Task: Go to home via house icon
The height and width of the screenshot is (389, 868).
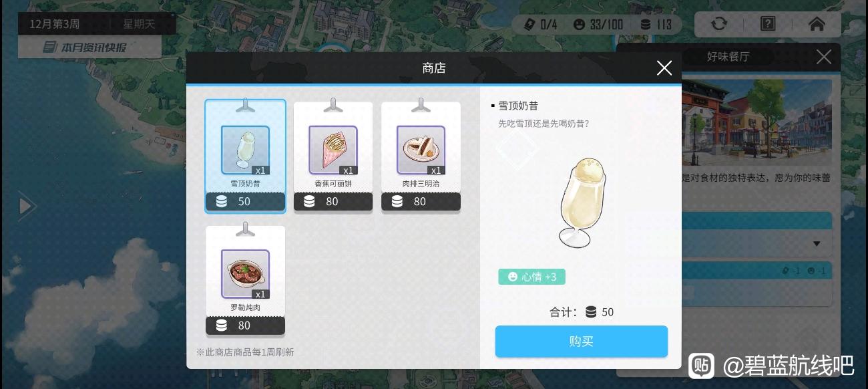Action: 816,24
